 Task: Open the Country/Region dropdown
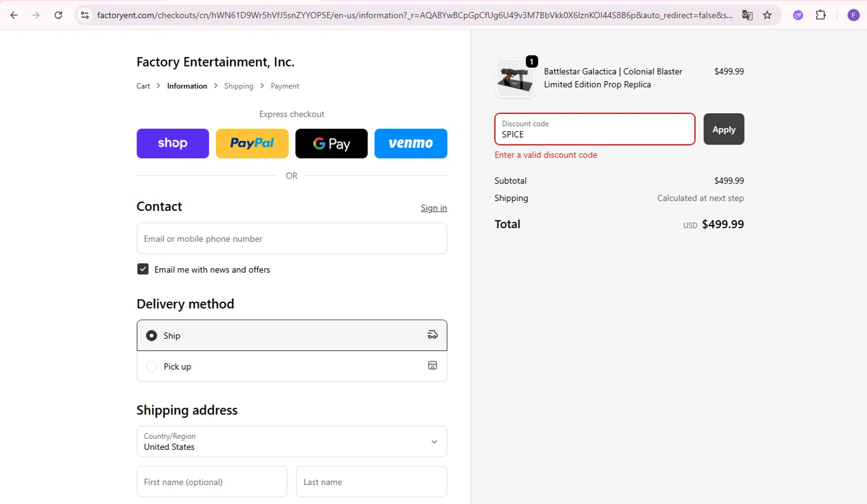[x=292, y=442]
